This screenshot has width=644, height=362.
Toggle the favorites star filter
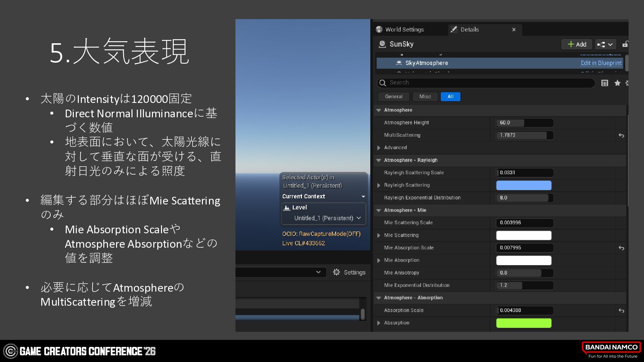point(617,83)
